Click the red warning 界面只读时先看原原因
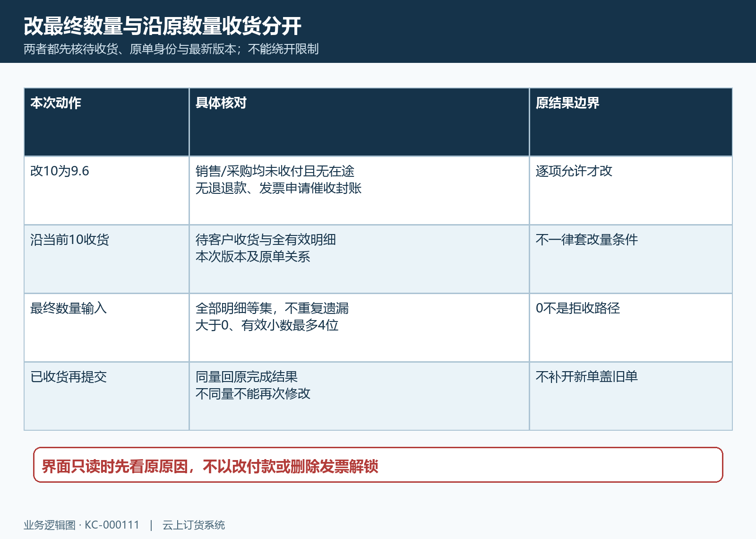Screen dimensions: 756x539 [378, 465]
